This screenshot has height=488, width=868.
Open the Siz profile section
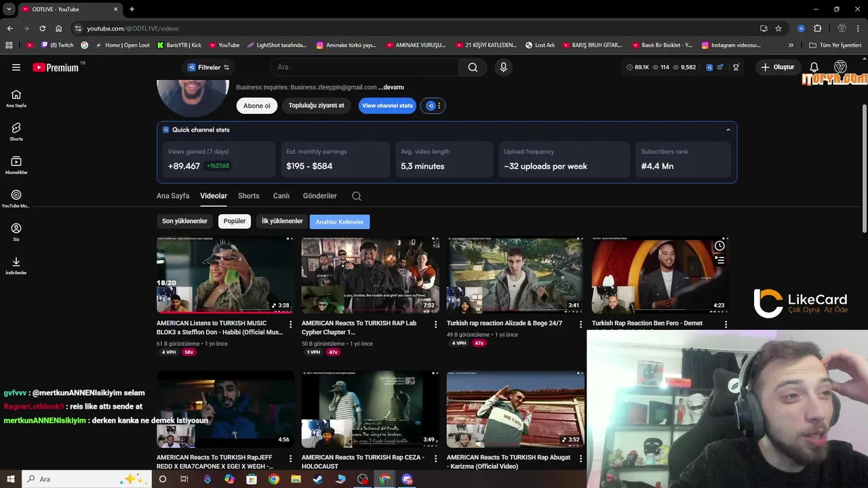click(16, 232)
